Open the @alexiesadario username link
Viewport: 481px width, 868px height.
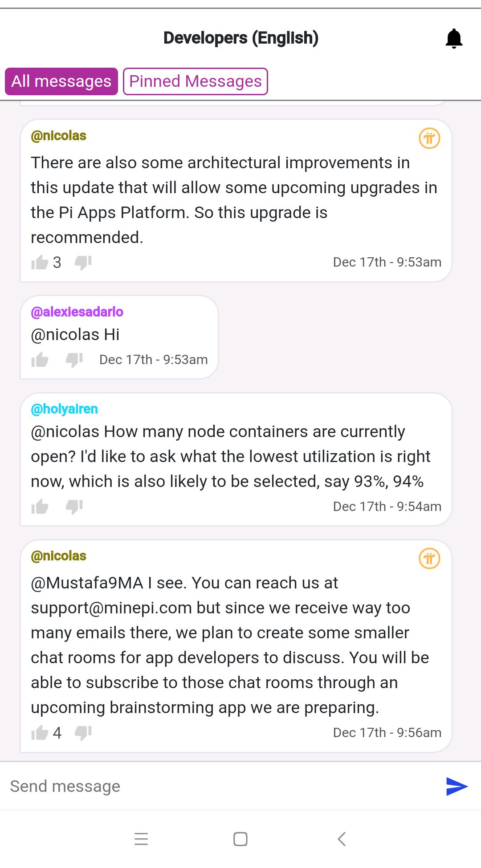(77, 312)
